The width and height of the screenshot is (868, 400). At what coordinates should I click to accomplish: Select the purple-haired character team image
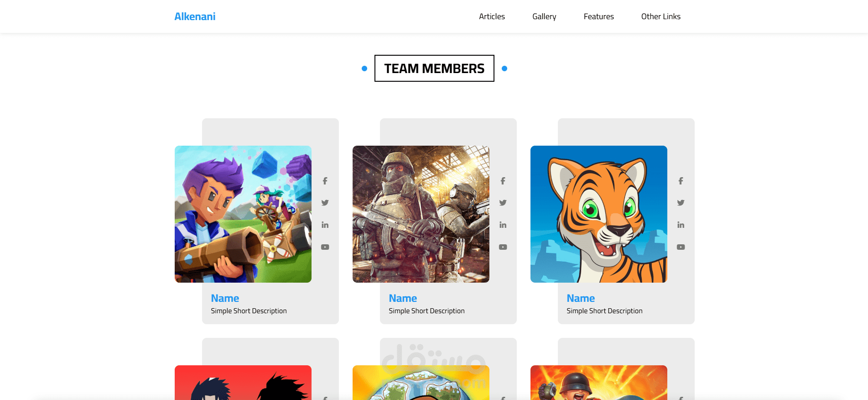pyautogui.click(x=243, y=214)
